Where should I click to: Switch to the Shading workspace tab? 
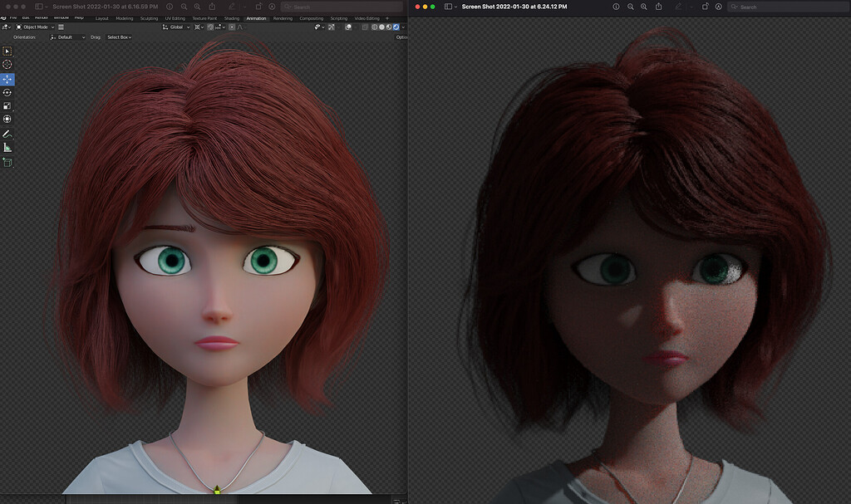[231, 17]
